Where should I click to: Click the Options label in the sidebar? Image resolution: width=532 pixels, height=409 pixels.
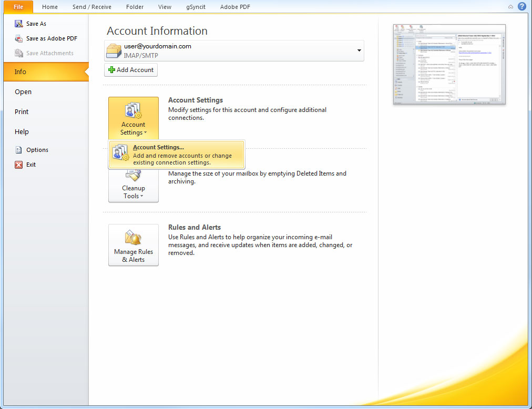point(37,150)
